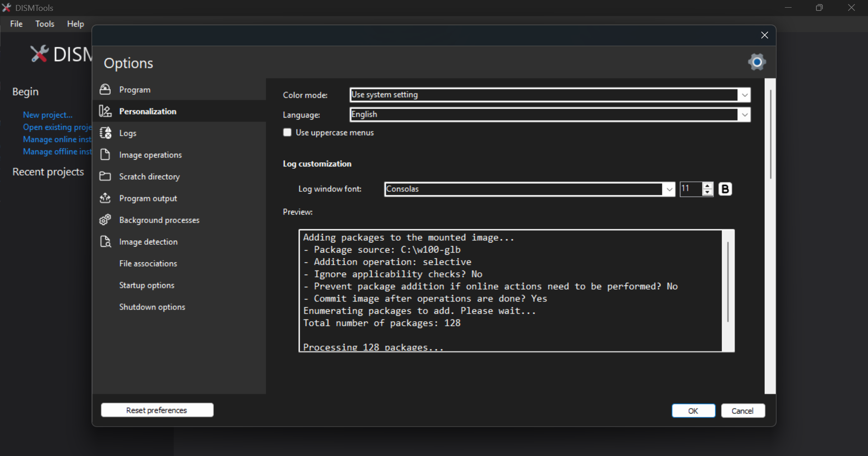Click the Reset preferences button
Viewport: 868px width, 456px height.
click(157, 410)
